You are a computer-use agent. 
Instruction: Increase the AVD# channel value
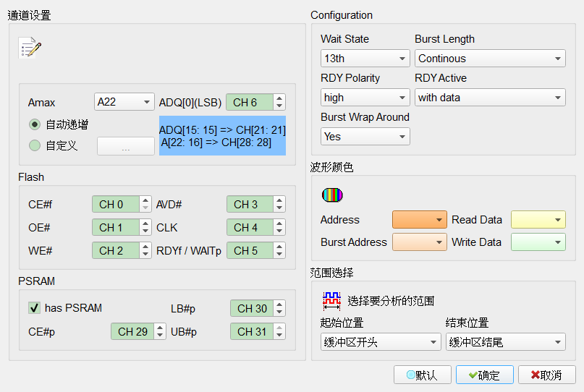click(279, 200)
